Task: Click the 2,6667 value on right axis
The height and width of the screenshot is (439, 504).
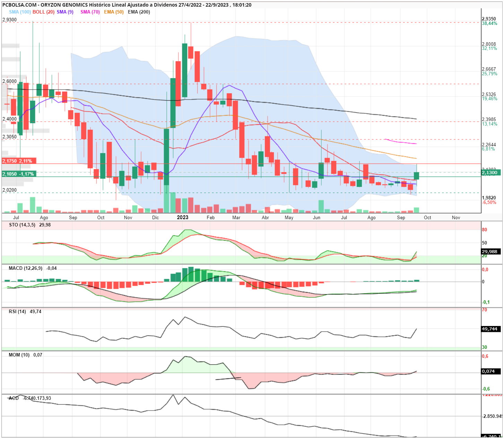Action: point(489,69)
